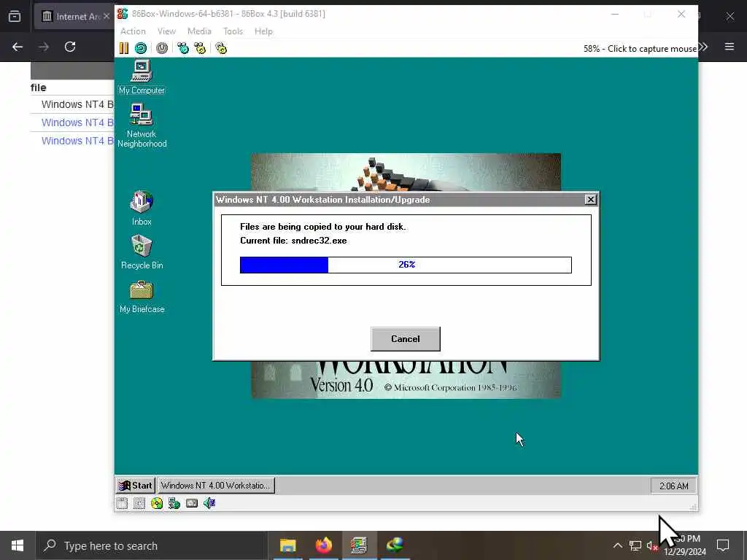
Task: Click the hard disk status icon
Action: (x=174, y=503)
